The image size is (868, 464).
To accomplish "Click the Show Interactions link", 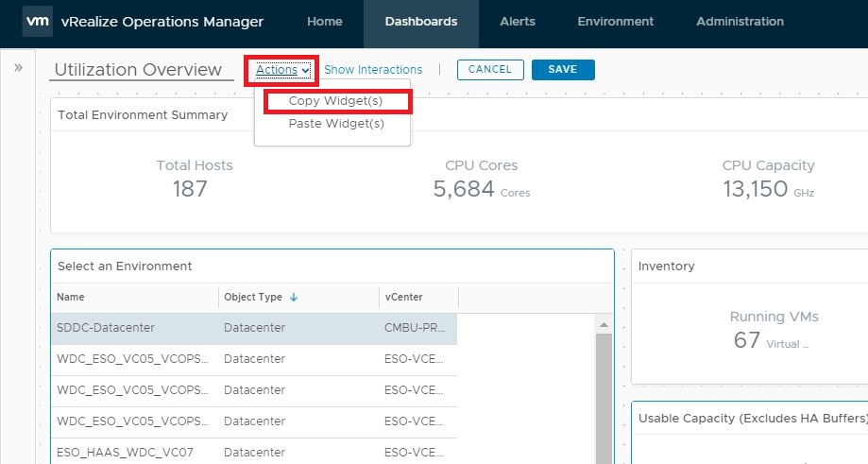I will (x=373, y=70).
